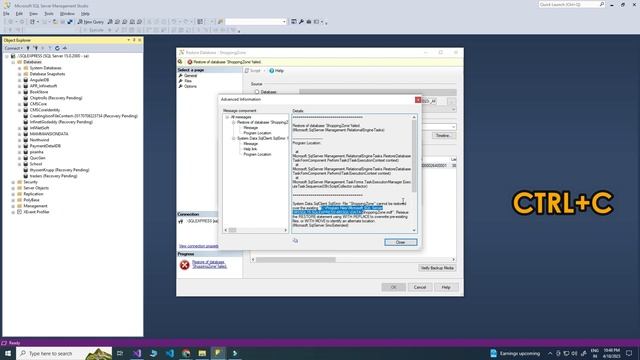
Task: Select the traders (Recovery Pending) database
Action: (x=53, y=176)
